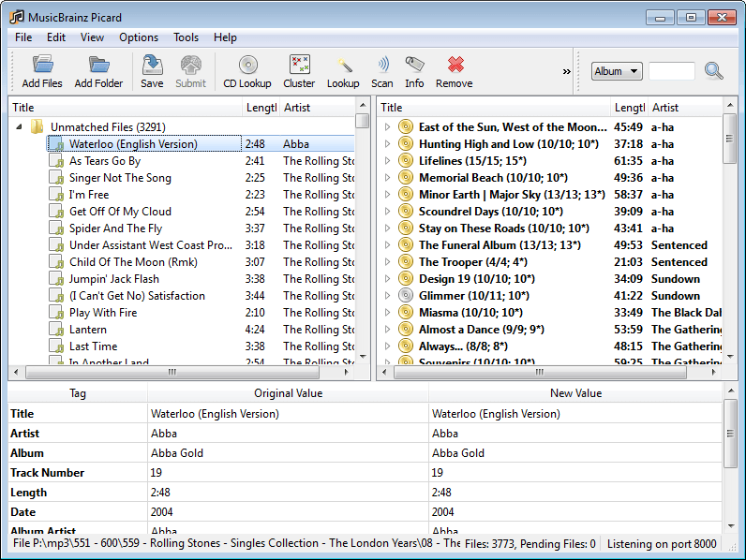The image size is (746, 560).
Task: Open the Tools menu
Action: (x=186, y=37)
